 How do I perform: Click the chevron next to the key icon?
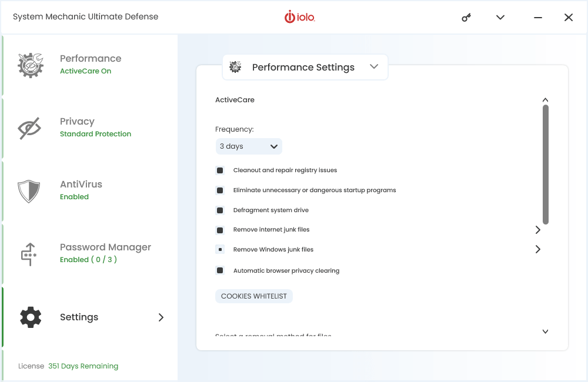500,17
